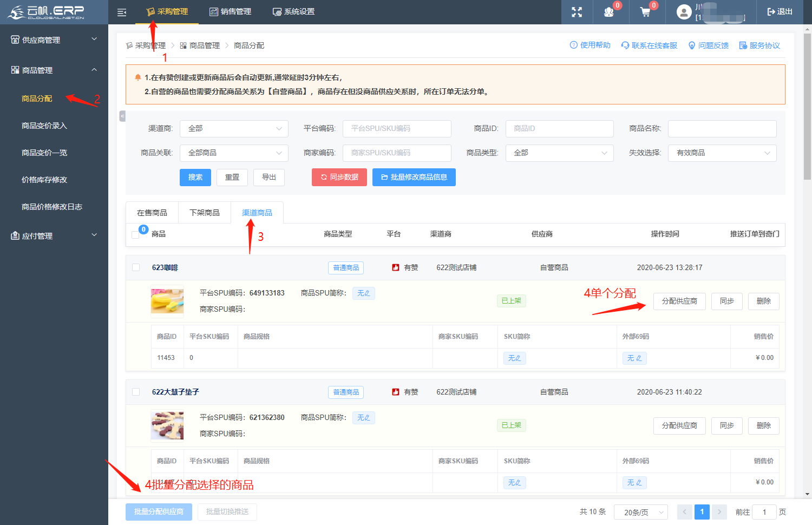Expand the 供应商管理 sidebar menu
The width and height of the screenshot is (812, 525).
tap(54, 40)
